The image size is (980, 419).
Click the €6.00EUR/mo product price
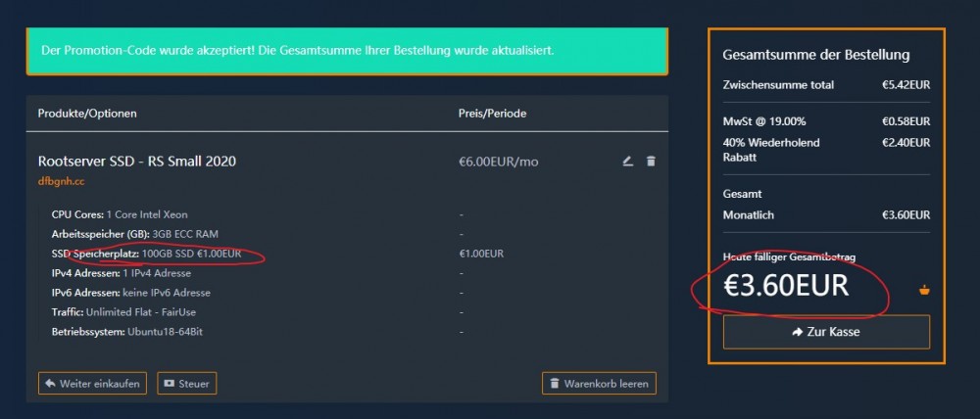[x=498, y=162]
